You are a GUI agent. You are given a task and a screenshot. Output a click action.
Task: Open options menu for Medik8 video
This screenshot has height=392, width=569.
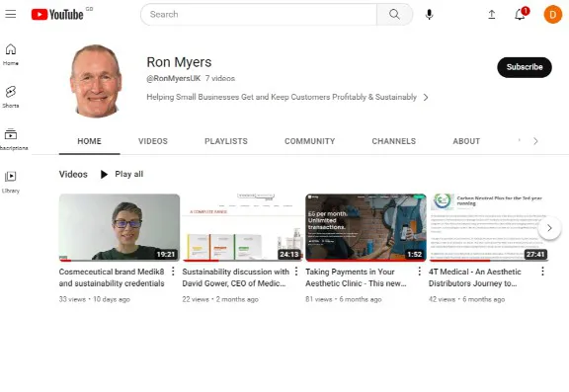[x=173, y=272]
